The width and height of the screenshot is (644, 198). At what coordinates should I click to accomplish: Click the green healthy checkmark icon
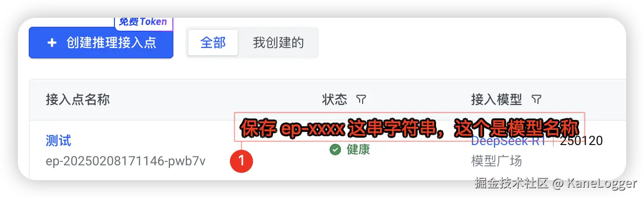coord(335,149)
